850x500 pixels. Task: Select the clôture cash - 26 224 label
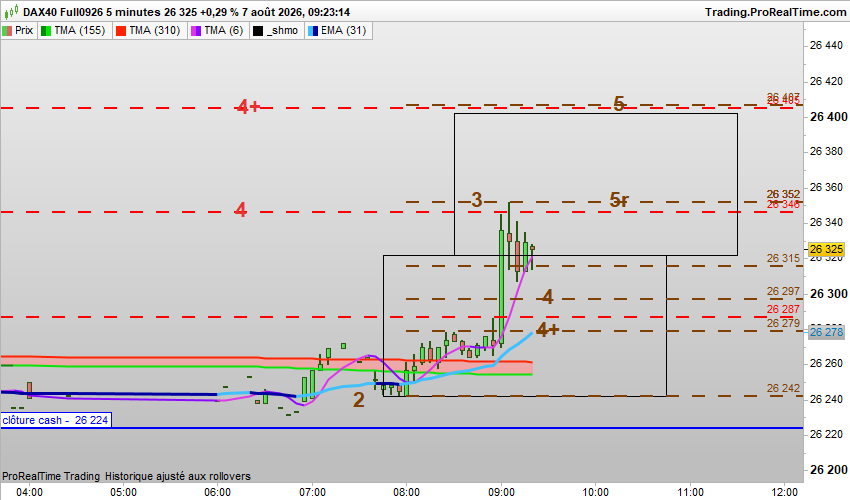(56, 420)
